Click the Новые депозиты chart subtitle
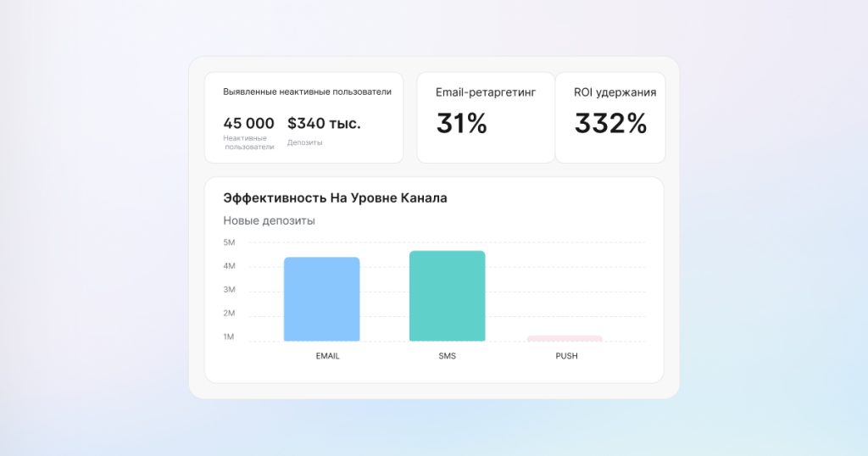868x456 pixels. click(269, 221)
